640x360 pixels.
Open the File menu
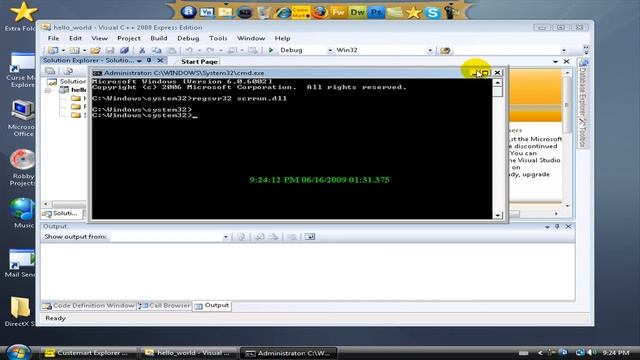tap(53, 38)
